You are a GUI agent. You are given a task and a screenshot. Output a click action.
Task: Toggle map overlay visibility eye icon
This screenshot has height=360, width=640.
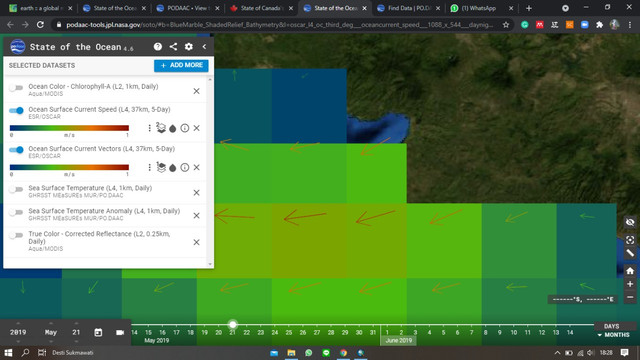[x=630, y=222]
